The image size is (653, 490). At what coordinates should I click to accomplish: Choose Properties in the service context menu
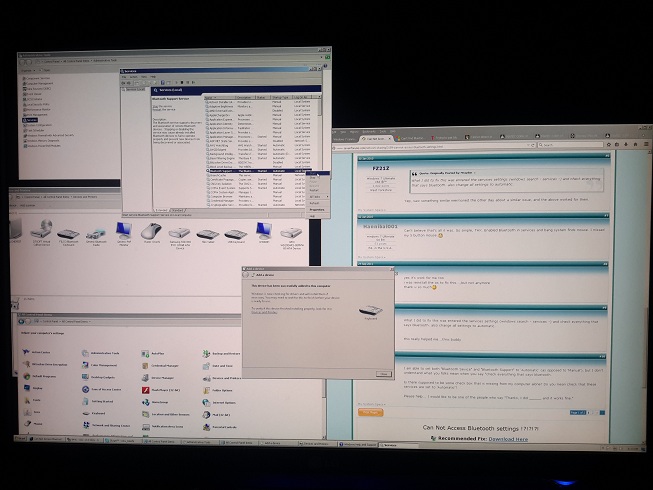317,210
